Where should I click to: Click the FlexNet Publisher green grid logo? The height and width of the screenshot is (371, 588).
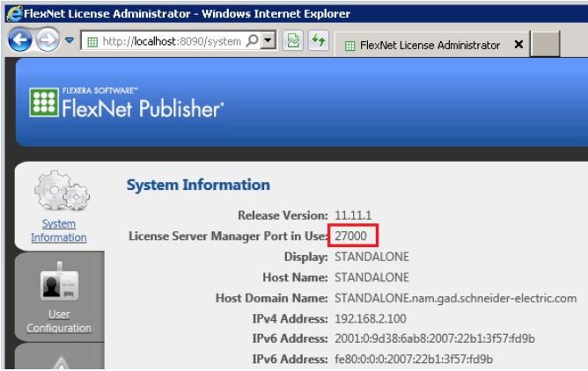tap(44, 102)
